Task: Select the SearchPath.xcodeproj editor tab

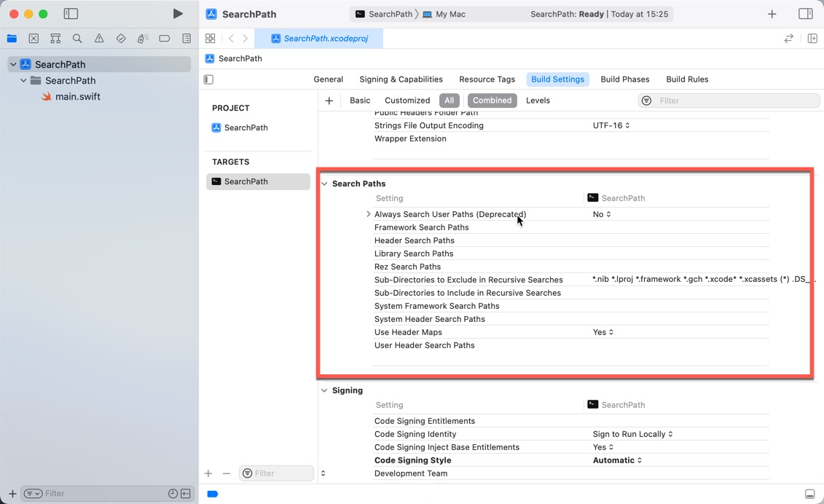Action: point(319,39)
